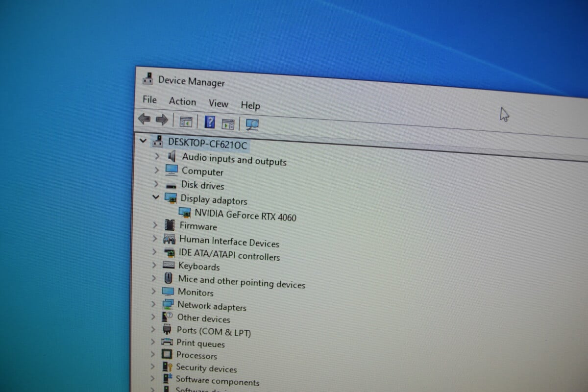Click the Show/Hide Console Tree toolbar icon

pyautogui.click(x=186, y=121)
